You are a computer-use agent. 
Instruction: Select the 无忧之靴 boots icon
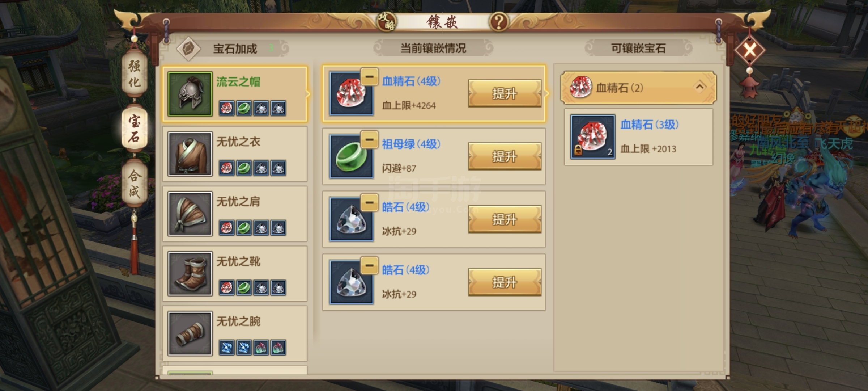[190, 274]
